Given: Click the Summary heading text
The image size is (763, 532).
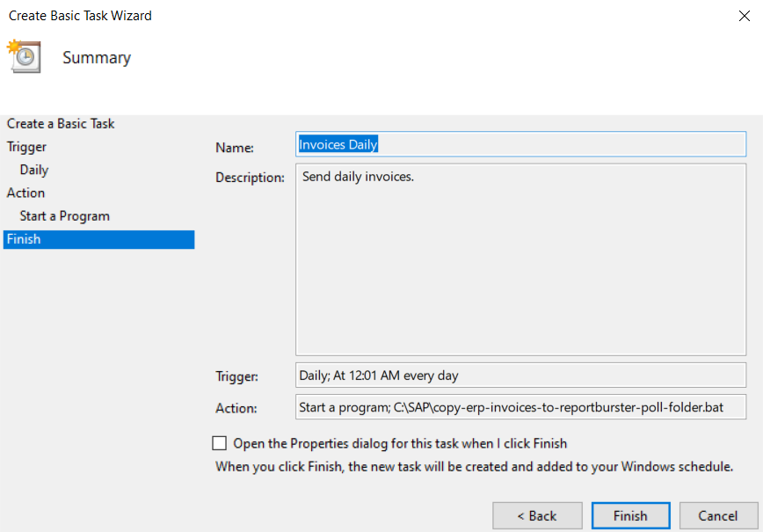Looking at the screenshot, I should [x=97, y=57].
